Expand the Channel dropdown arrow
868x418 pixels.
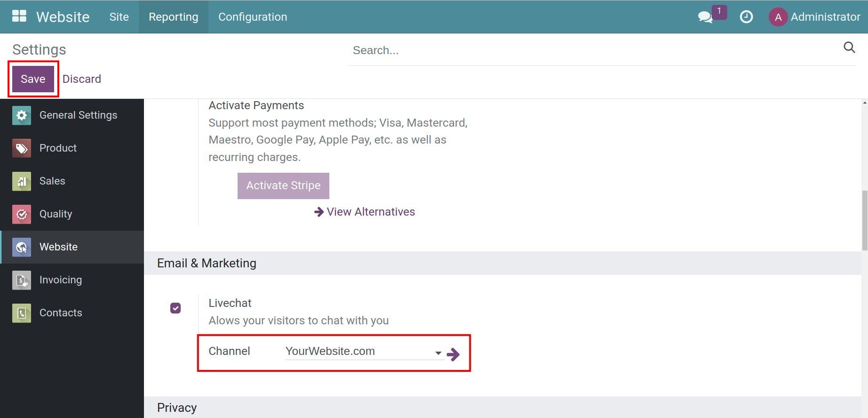click(x=438, y=353)
